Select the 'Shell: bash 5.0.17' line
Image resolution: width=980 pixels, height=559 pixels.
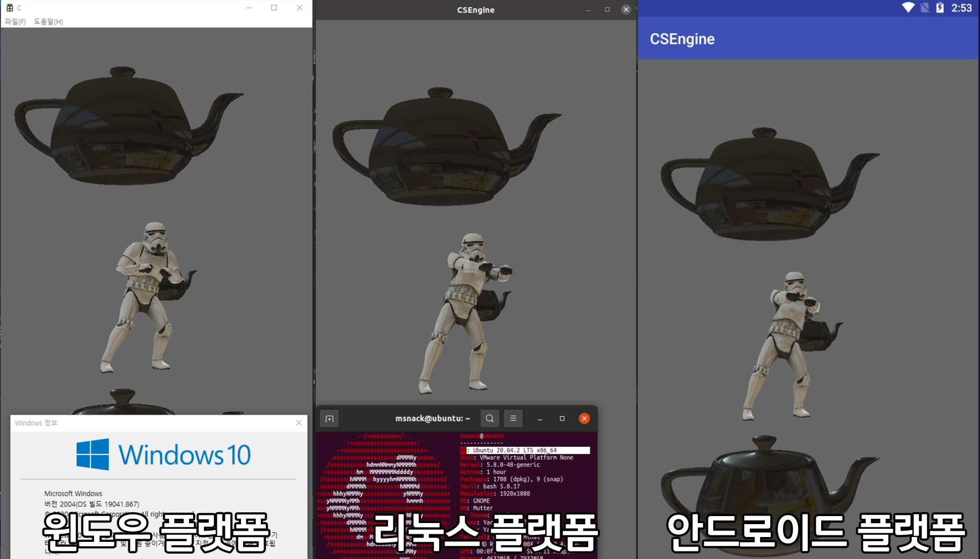[490, 487]
